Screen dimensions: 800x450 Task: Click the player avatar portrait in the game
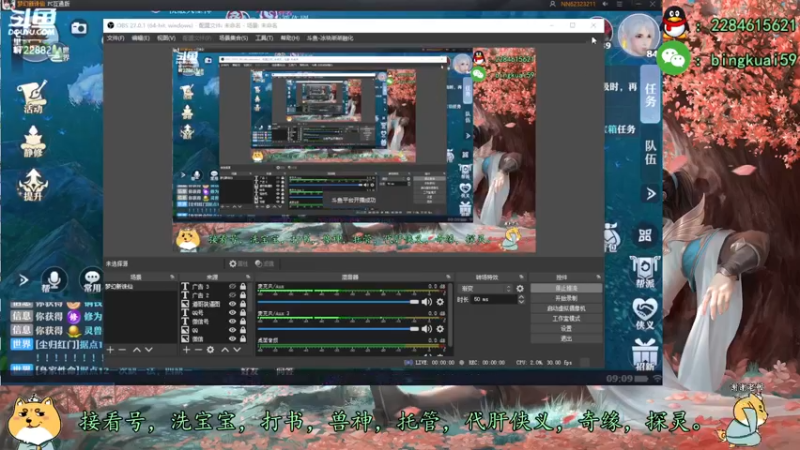[x=638, y=34]
